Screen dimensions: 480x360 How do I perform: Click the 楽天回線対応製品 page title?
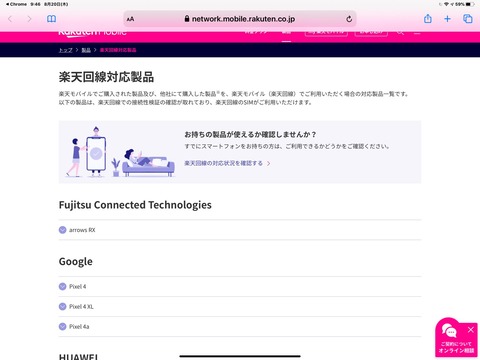click(x=106, y=77)
